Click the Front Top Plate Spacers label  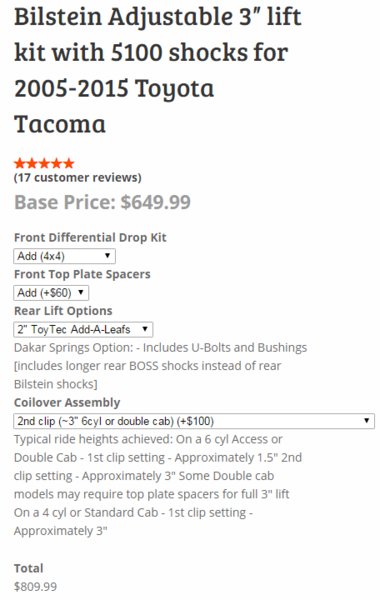point(82,274)
